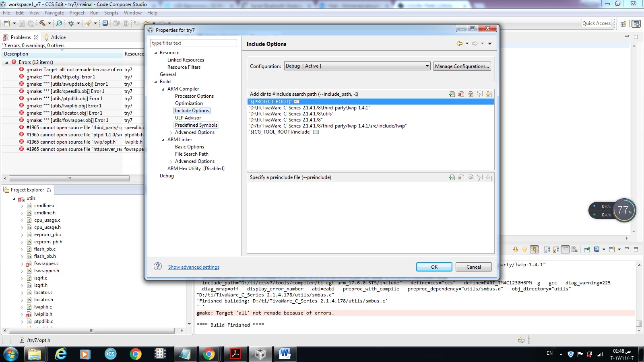Open CCS Edit perspective icon
Screen dimensions: 644x362
636,24
